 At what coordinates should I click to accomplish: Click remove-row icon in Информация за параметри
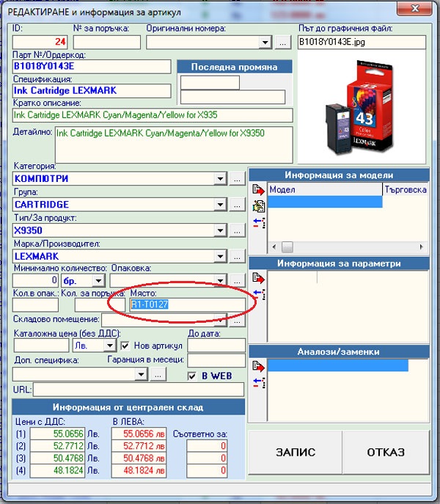[x=258, y=293]
